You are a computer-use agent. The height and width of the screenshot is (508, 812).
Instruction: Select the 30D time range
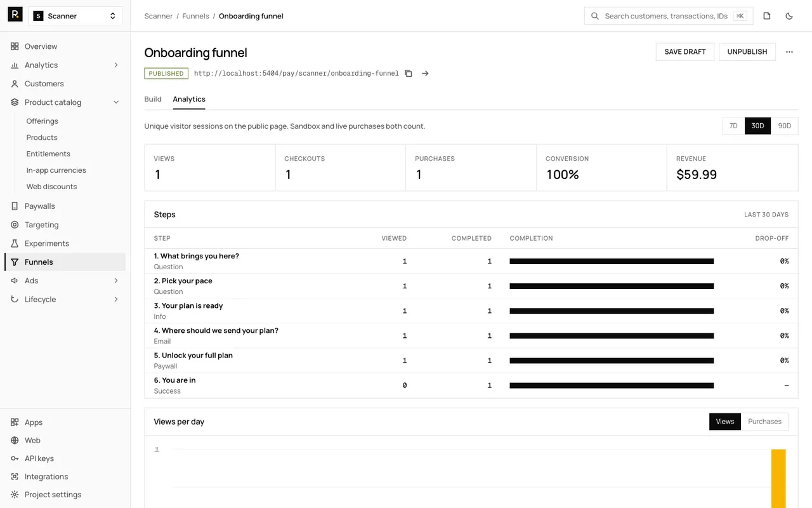(757, 126)
